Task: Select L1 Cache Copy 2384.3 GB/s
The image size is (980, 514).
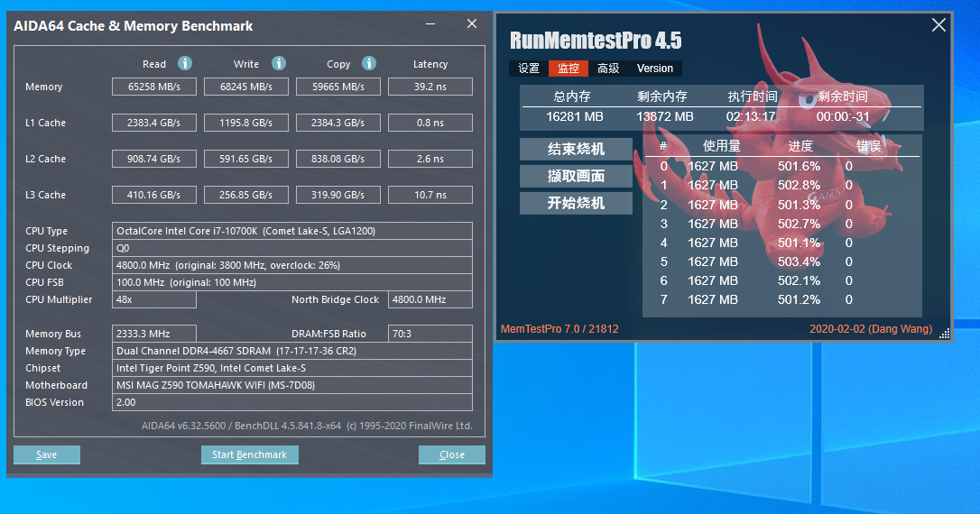Action: click(338, 123)
